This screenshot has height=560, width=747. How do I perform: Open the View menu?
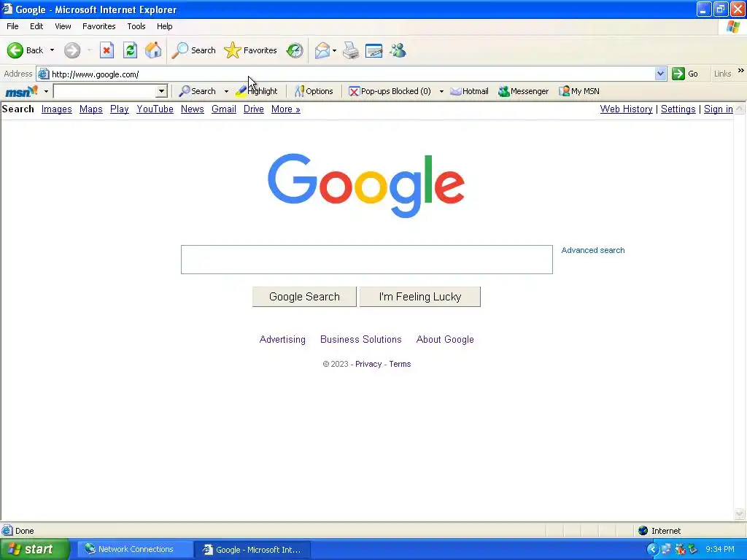(63, 26)
